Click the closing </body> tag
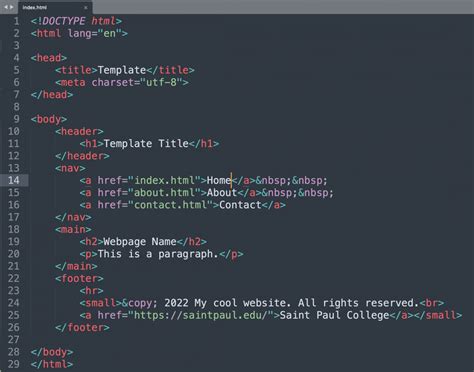The width and height of the screenshot is (474, 372). pos(52,352)
